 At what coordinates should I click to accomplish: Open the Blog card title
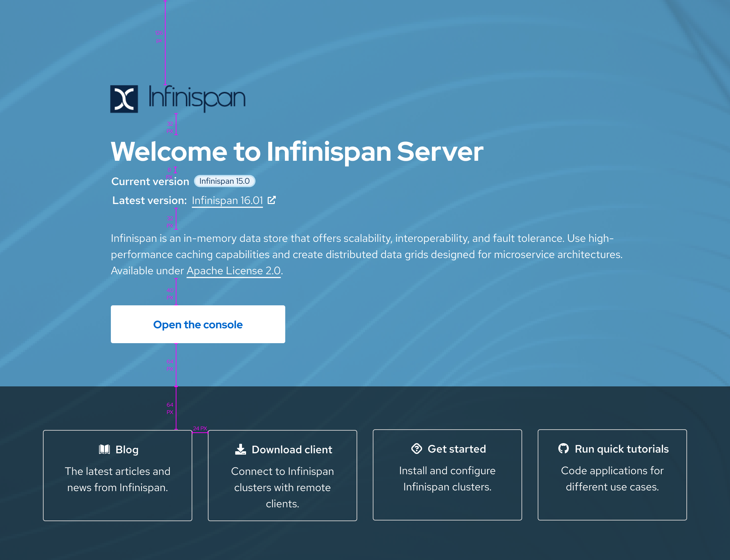pos(127,450)
